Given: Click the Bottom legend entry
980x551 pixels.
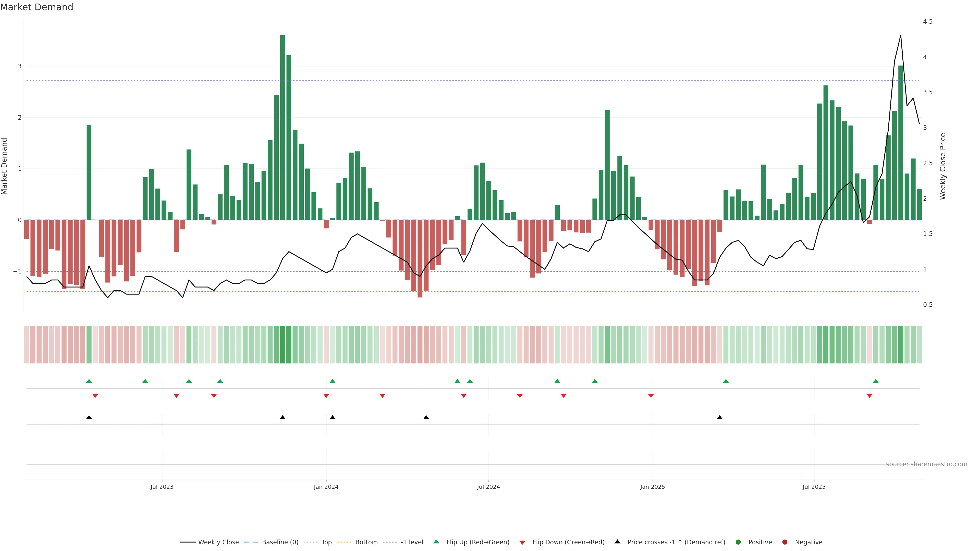Looking at the screenshot, I should point(366,542).
